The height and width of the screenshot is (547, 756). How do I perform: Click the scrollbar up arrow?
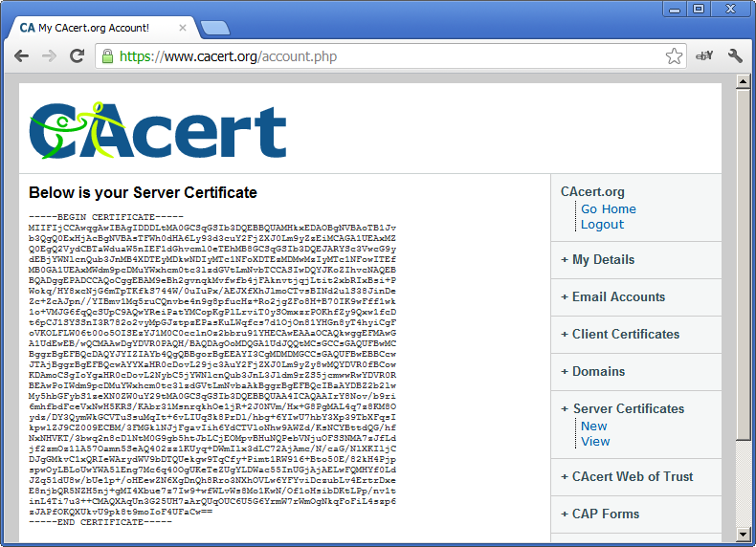pos(743,81)
